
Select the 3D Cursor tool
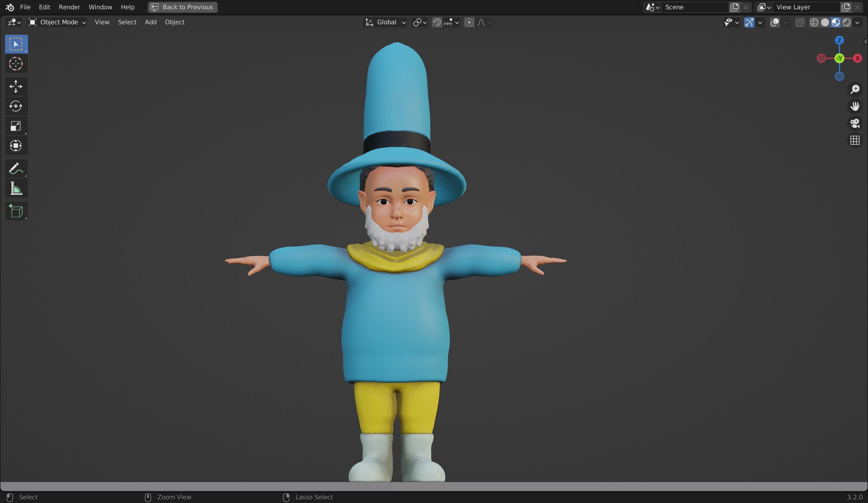(x=16, y=64)
